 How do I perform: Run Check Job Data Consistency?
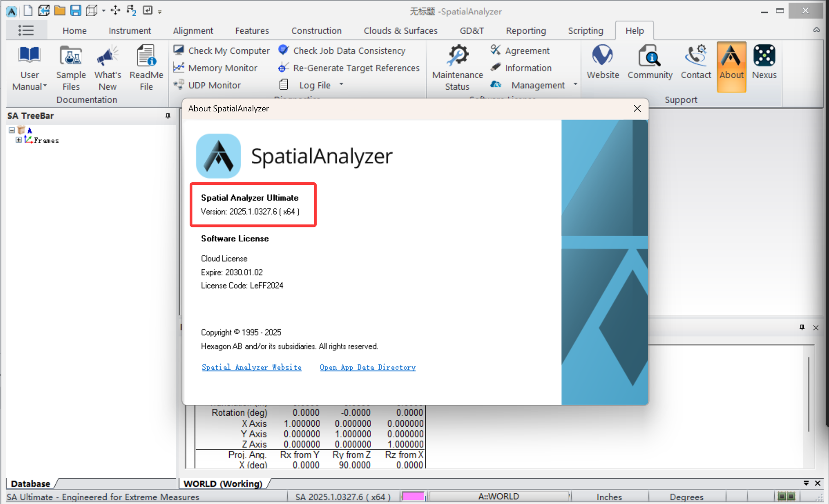342,51
